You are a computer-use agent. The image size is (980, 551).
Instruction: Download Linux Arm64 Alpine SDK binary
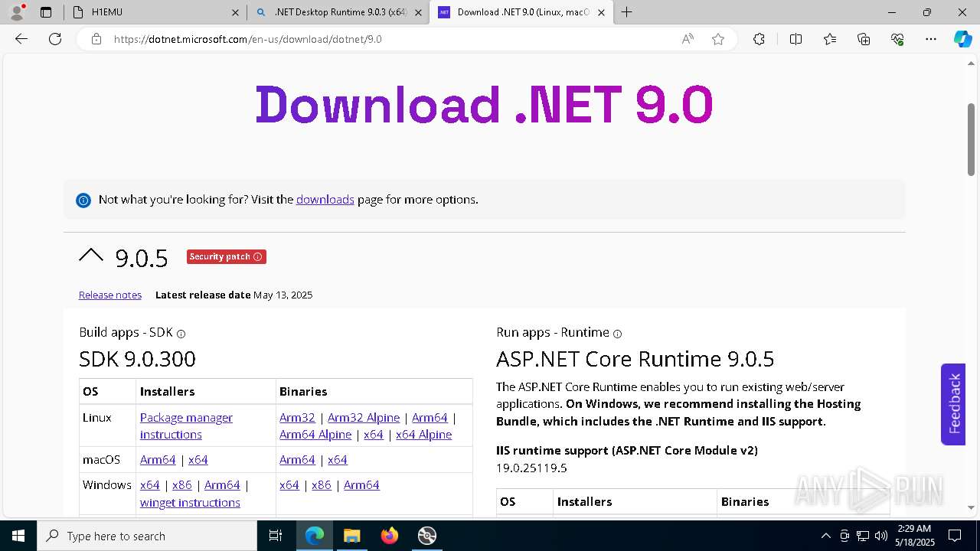(315, 435)
